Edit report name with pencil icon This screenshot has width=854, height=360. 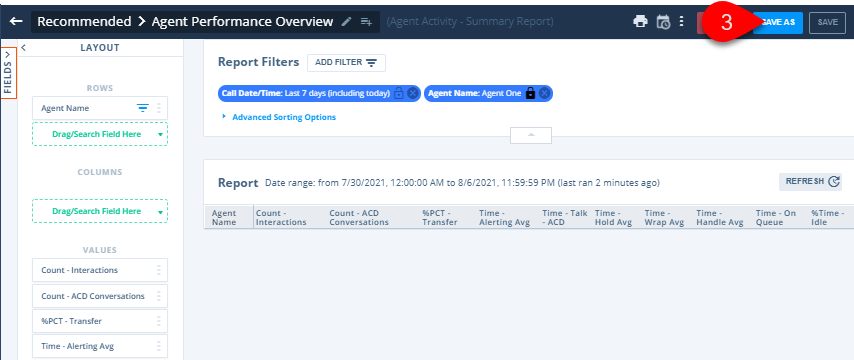(346, 22)
